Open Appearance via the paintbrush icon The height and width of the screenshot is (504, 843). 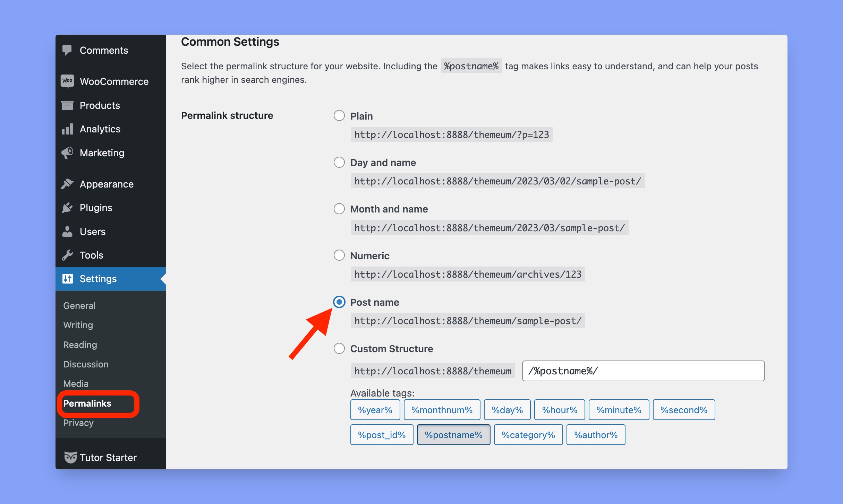[x=67, y=184]
